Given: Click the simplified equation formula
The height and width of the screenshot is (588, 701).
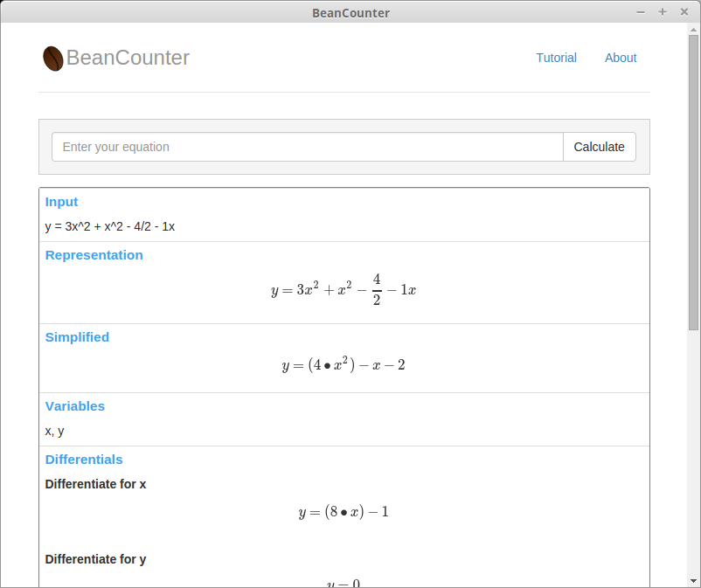Looking at the screenshot, I should click(343, 364).
